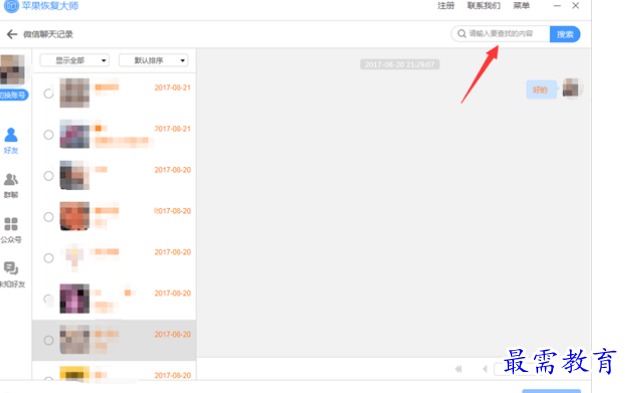Screen dimensions: 625x393
Task: Select radio button of second 2017-08-21 contact
Action: [x=49, y=135]
